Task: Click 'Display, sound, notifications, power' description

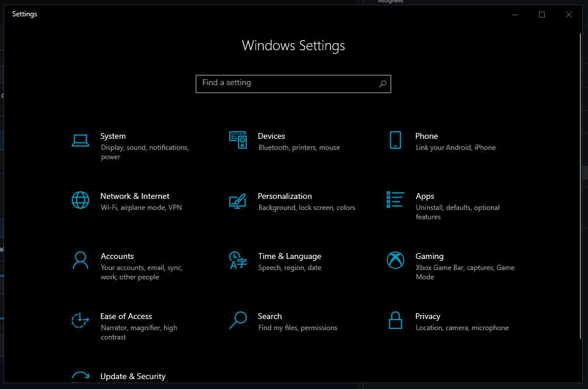Action: [145, 152]
